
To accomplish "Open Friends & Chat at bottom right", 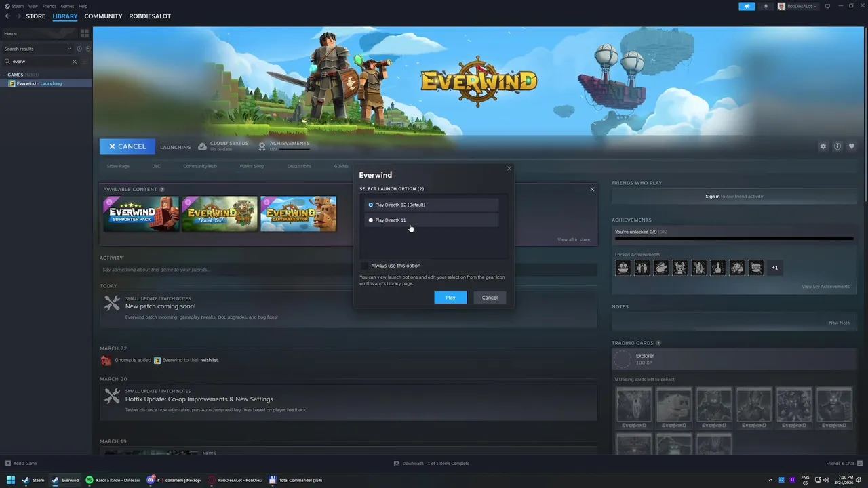I will (844, 464).
